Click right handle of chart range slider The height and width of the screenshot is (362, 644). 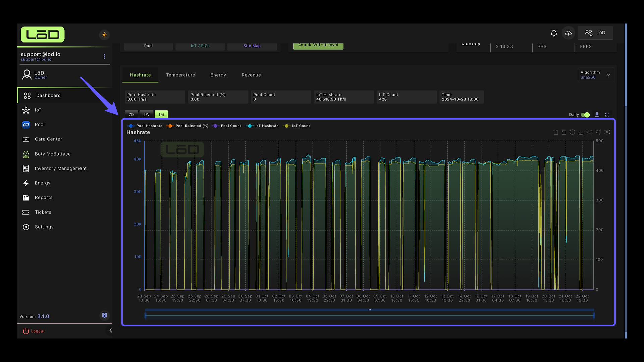click(594, 315)
